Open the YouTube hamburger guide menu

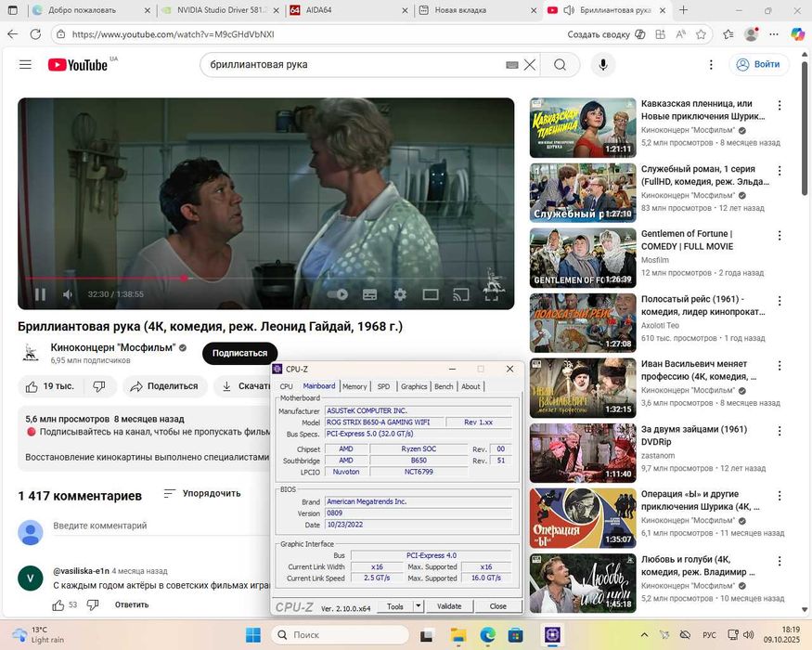(25, 64)
